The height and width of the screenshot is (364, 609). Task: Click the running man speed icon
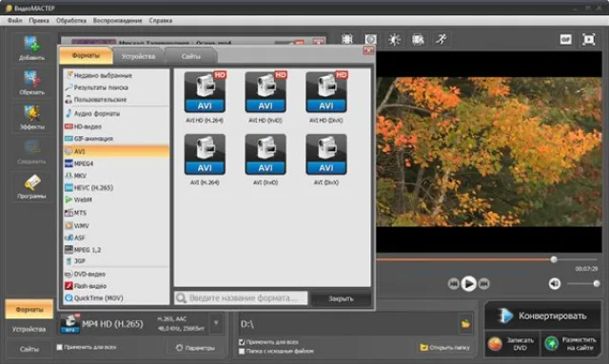pos(442,39)
